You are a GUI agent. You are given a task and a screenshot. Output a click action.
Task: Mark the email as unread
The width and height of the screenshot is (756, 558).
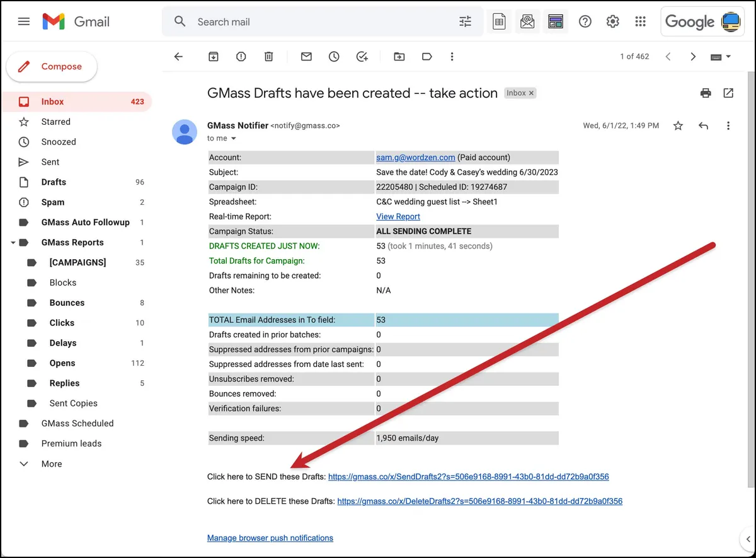[x=306, y=57]
